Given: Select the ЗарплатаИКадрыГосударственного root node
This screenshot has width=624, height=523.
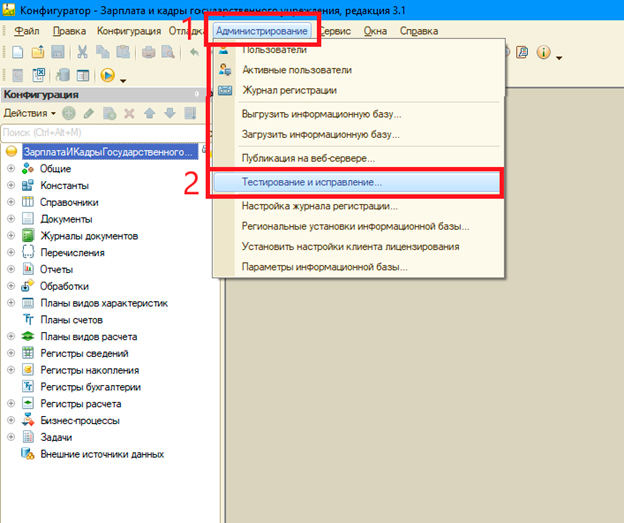Looking at the screenshot, I should pos(110,152).
